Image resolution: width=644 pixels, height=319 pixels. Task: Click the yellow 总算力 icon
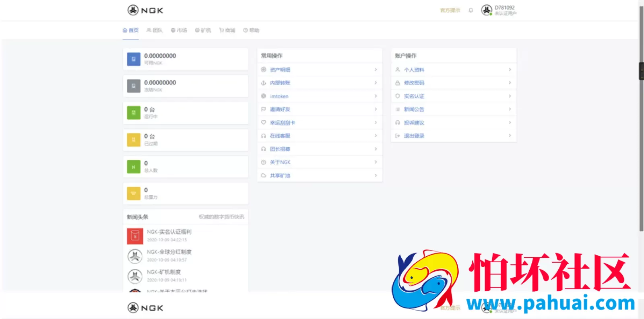[x=134, y=193]
